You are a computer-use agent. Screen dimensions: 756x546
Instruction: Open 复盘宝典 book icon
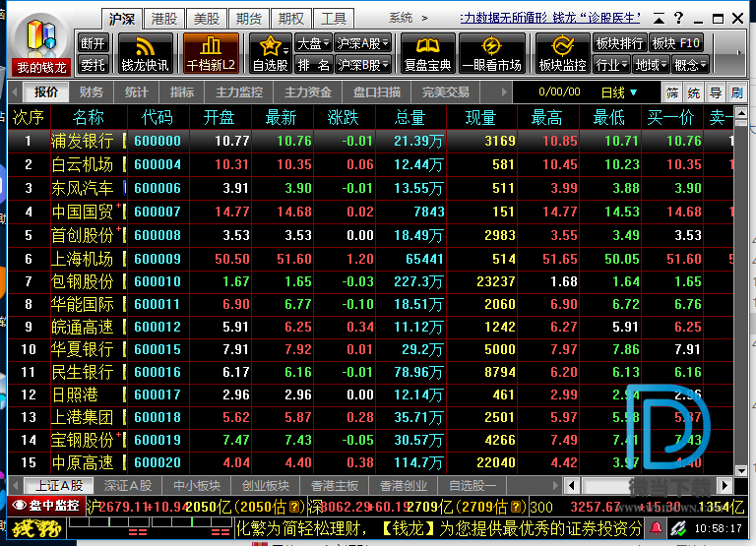[x=427, y=53]
